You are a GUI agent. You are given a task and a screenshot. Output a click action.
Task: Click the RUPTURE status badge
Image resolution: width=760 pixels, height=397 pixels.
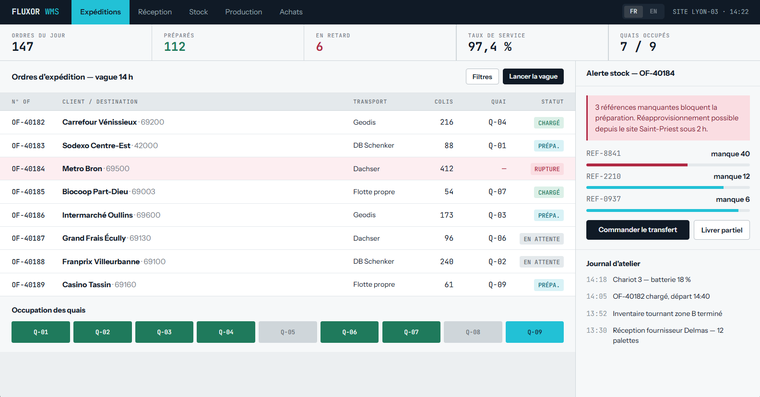coord(547,169)
